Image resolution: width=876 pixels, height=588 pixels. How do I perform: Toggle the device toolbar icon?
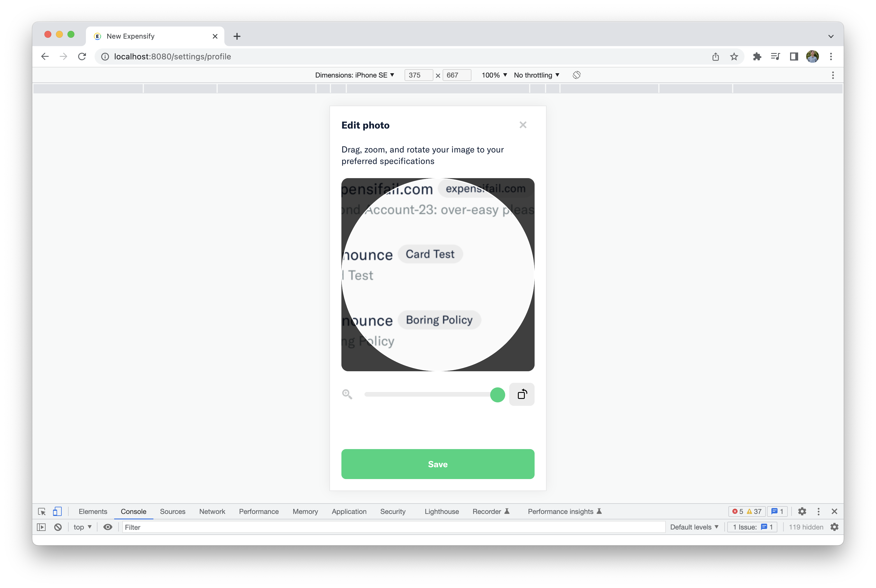(x=57, y=512)
